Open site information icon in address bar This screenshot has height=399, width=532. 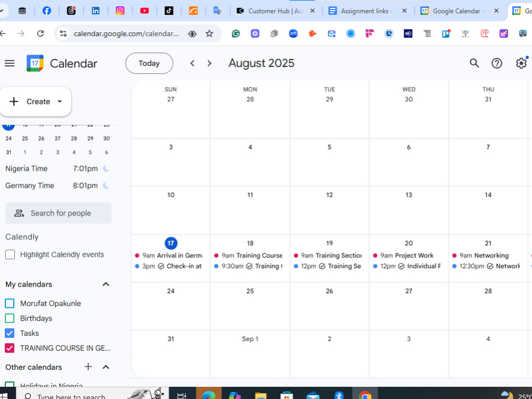point(63,33)
